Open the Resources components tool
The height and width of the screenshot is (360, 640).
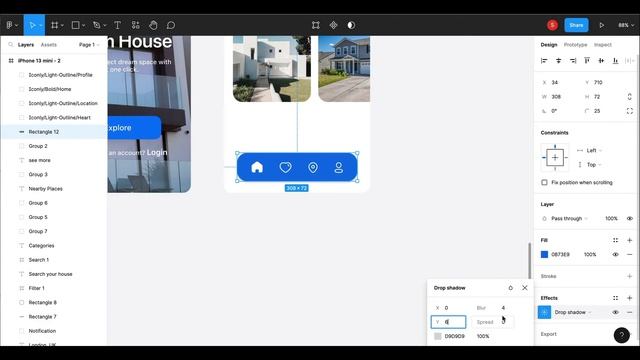136,25
